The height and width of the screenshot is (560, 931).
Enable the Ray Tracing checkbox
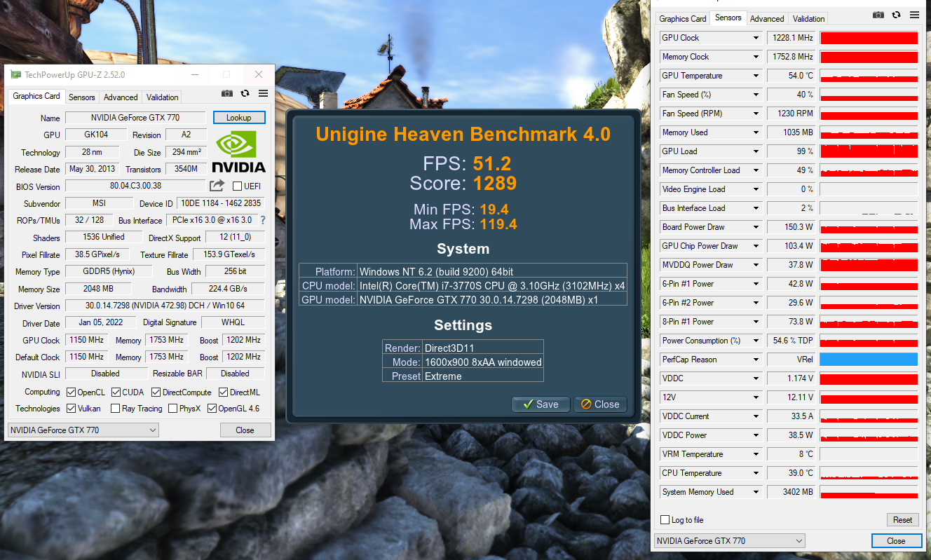pyautogui.click(x=116, y=409)
